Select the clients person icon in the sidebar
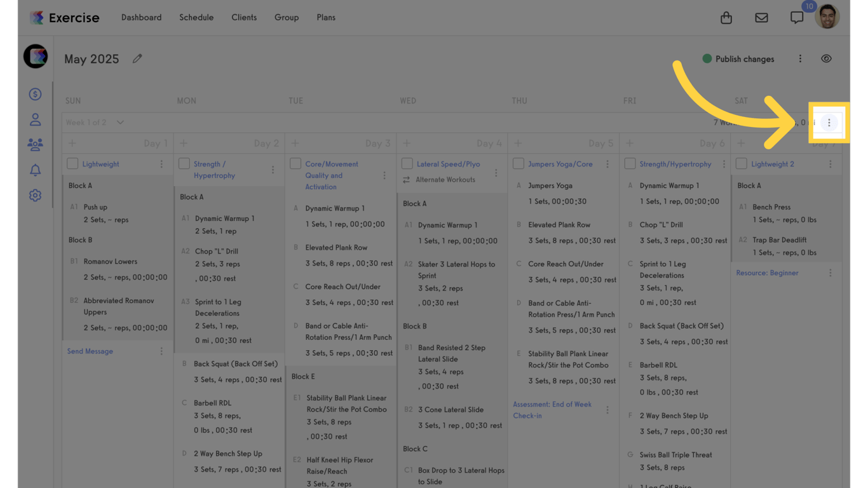Viewport: 868px width, 488px height. tap(35, 119)
